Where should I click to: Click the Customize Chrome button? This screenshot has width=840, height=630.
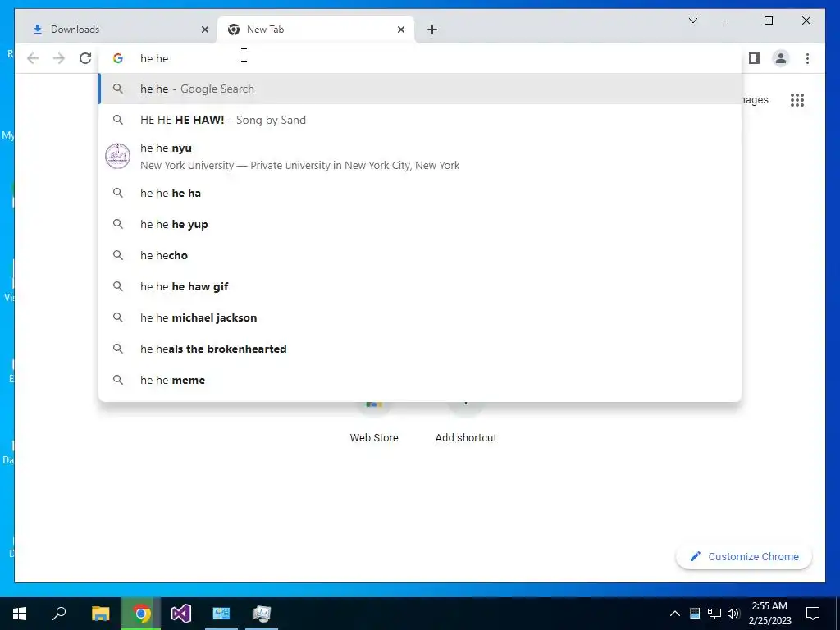(x=744, y=557)
